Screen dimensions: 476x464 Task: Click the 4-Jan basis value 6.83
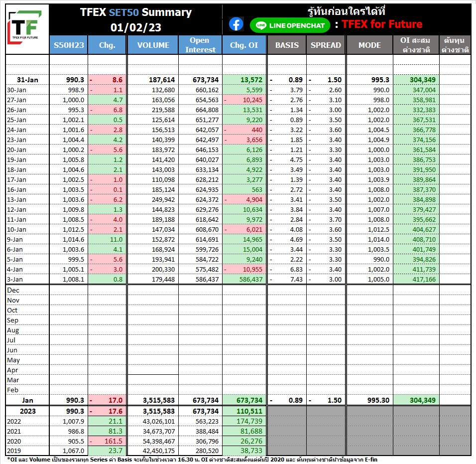coord(296,270)
